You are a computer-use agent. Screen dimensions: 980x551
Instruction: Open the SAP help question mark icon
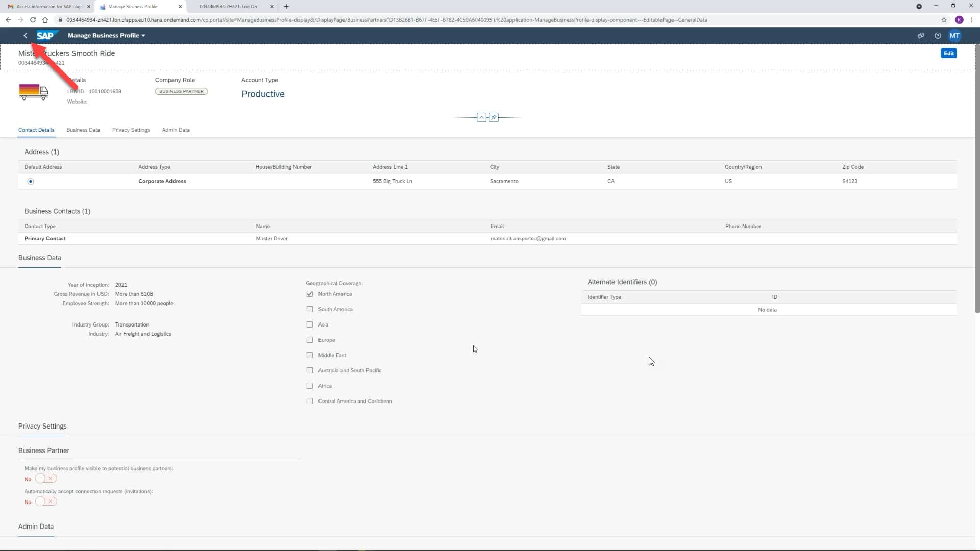point(938,36)
